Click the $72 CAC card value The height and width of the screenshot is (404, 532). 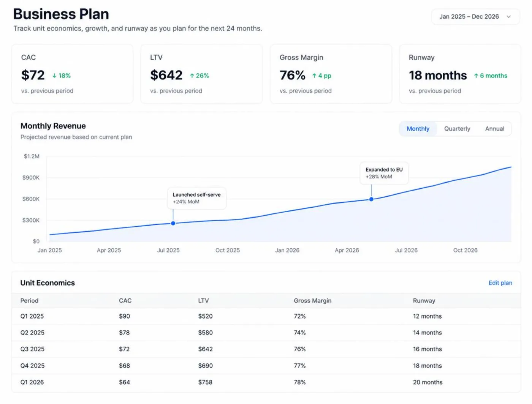coord(33,75)
